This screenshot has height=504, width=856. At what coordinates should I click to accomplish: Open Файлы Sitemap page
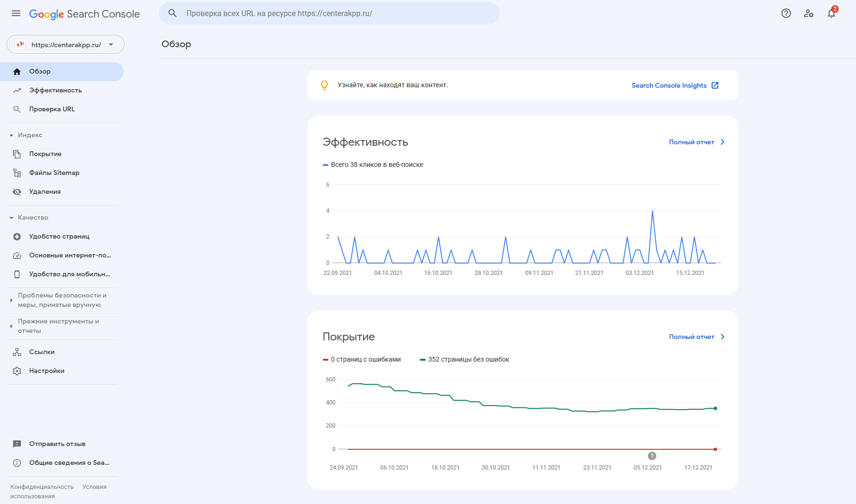click(54, 173)
